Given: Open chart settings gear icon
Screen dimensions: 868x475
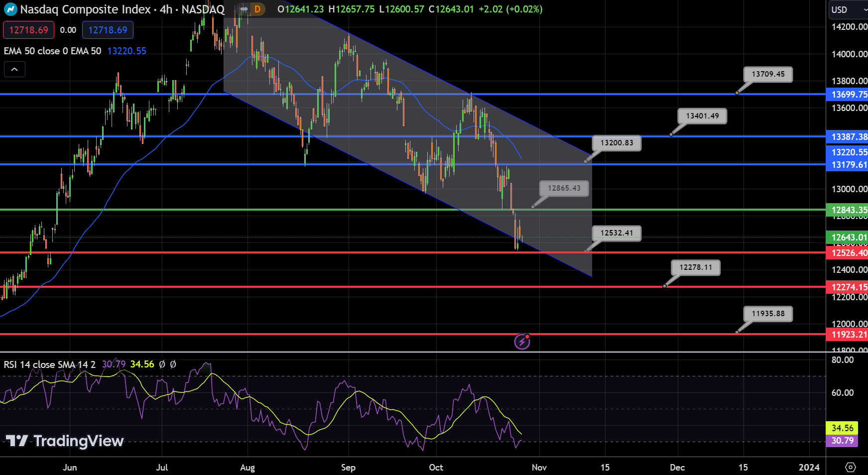Looking at the screenshot, I should click(x=851, y=467).
